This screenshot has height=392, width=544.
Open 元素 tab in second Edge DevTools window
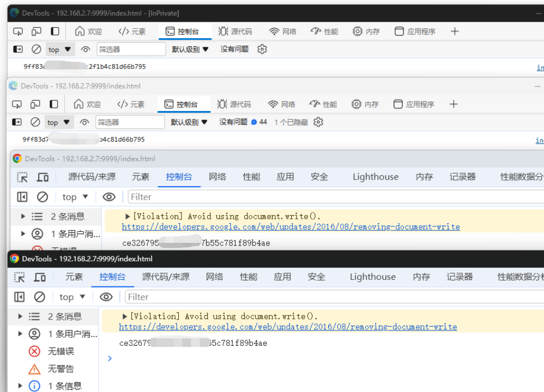(x=131, y=105)
